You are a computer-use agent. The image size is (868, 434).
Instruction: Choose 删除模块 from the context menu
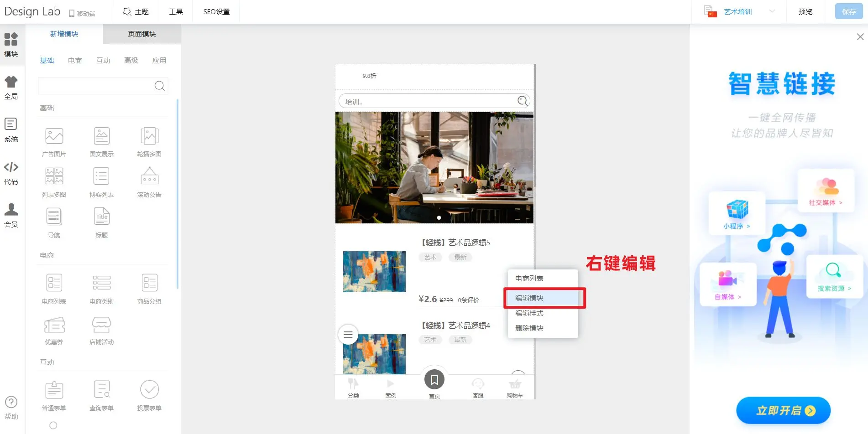pyautogui.click(x=529, y=328)
